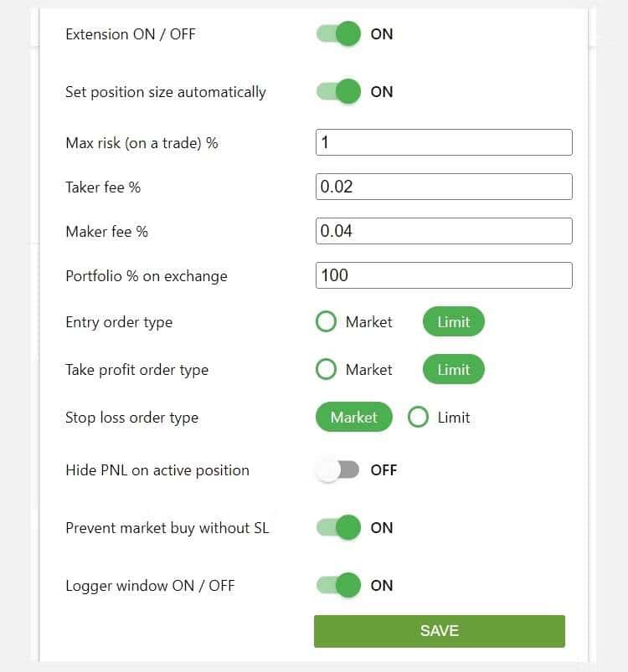
Task: Click the 'Stop loss order type' label
Action: pos(131,418)
